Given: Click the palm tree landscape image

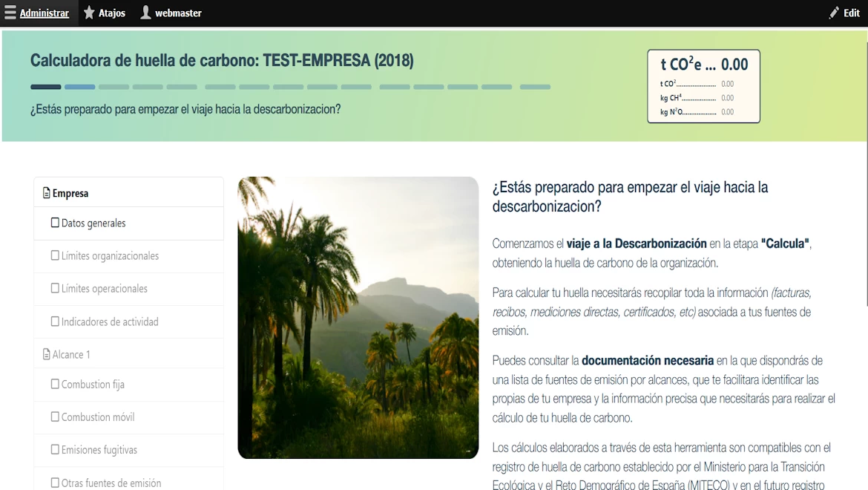Looking at the screenshot, I should [x=358, y=317].
